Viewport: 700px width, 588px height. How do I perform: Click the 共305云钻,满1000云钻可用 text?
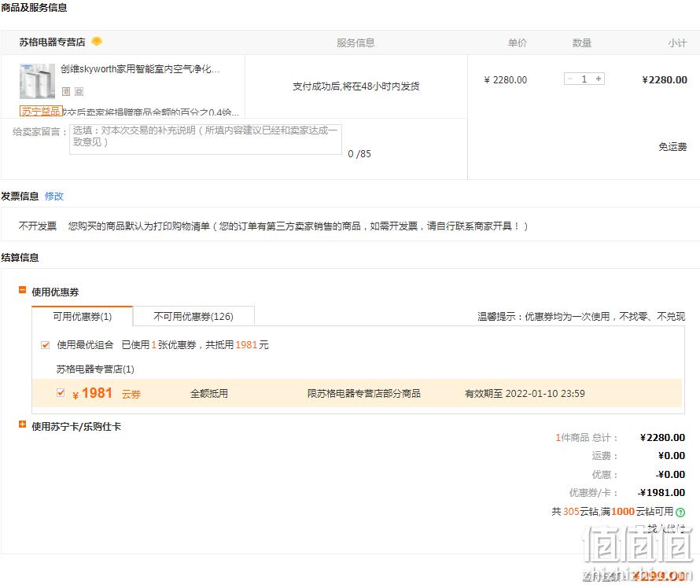(x=613, y=512)
